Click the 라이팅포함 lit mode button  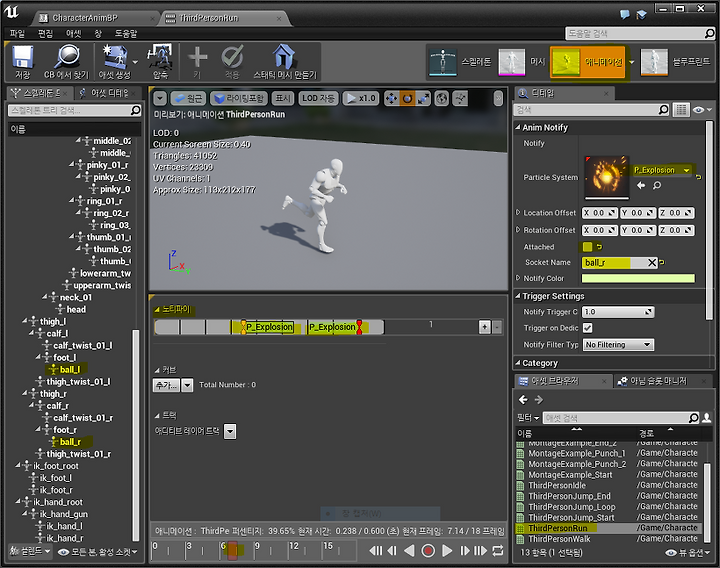pos(240,98)
